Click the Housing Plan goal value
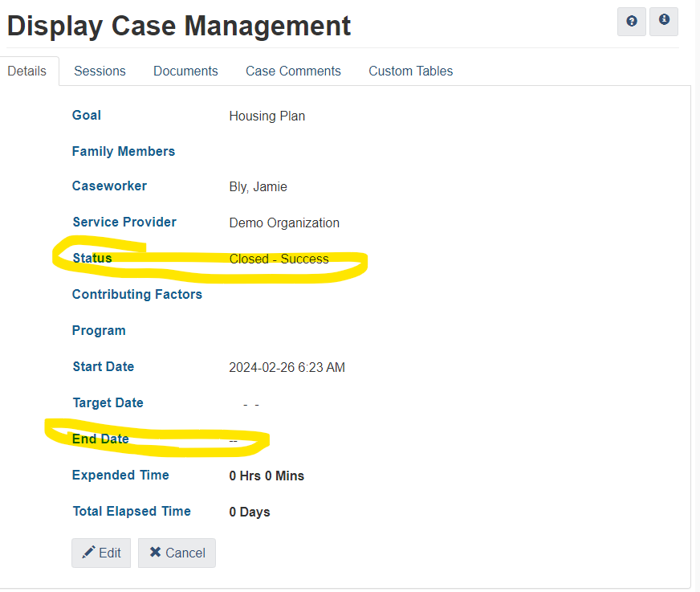This screenshot has width=700, height=592. coord(267,116)
